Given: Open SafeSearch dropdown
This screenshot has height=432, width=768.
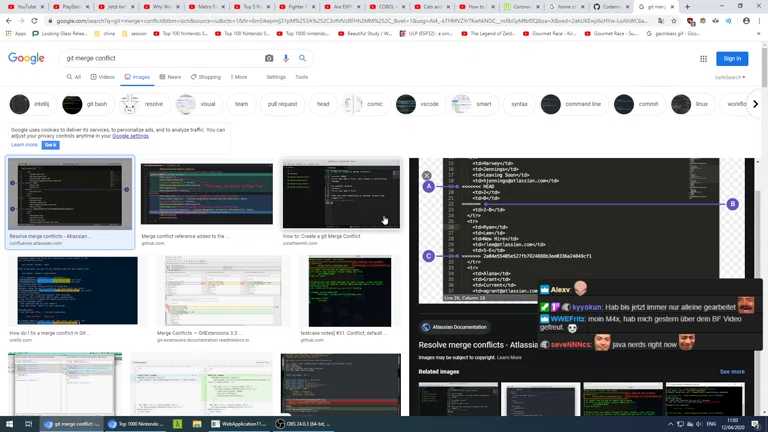Looking at the screenshot, I should [730, 77].
